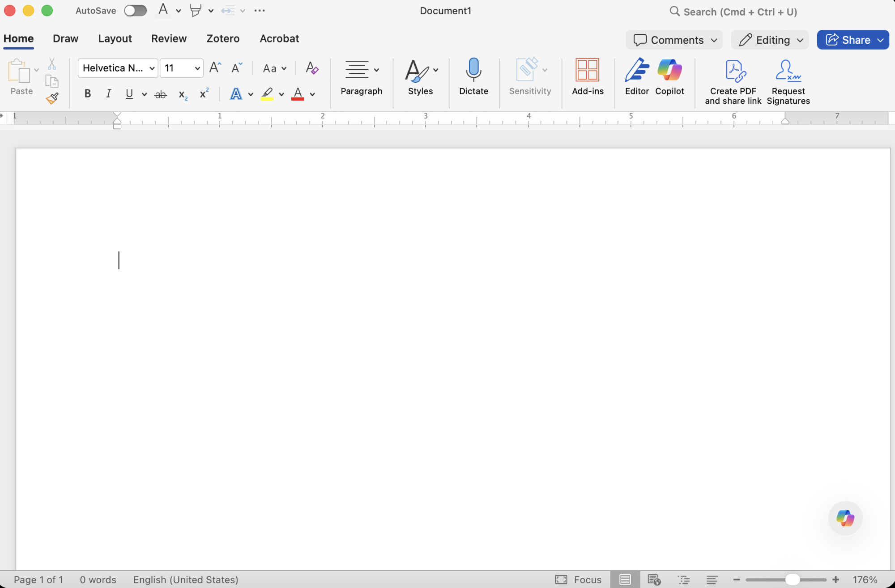Open the font name dropdown

pos(152,68)
